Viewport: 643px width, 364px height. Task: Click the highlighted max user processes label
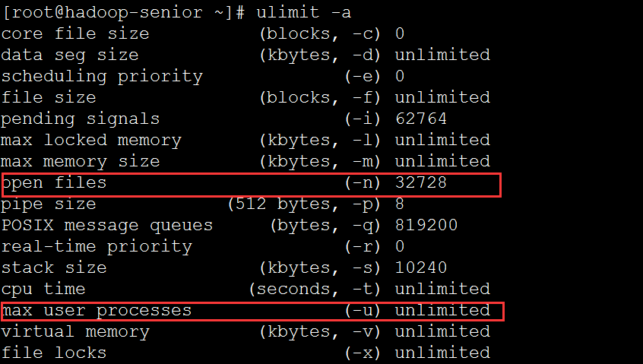97,311
